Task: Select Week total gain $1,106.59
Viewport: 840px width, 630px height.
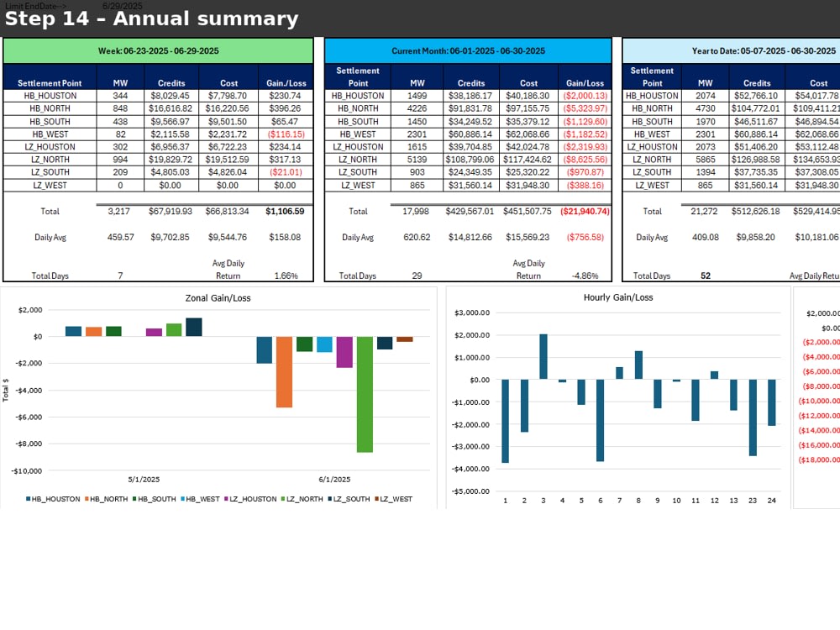Action: pos(285,211)
